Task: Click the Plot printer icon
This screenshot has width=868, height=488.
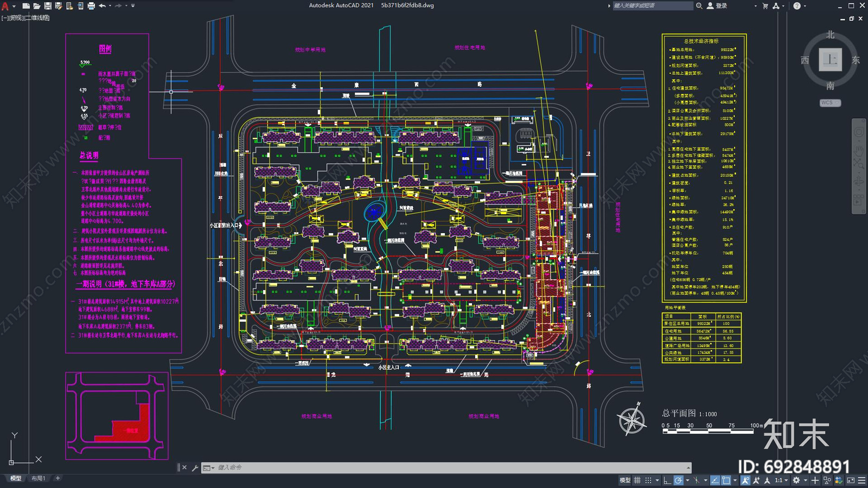Action: pos(91,6)
